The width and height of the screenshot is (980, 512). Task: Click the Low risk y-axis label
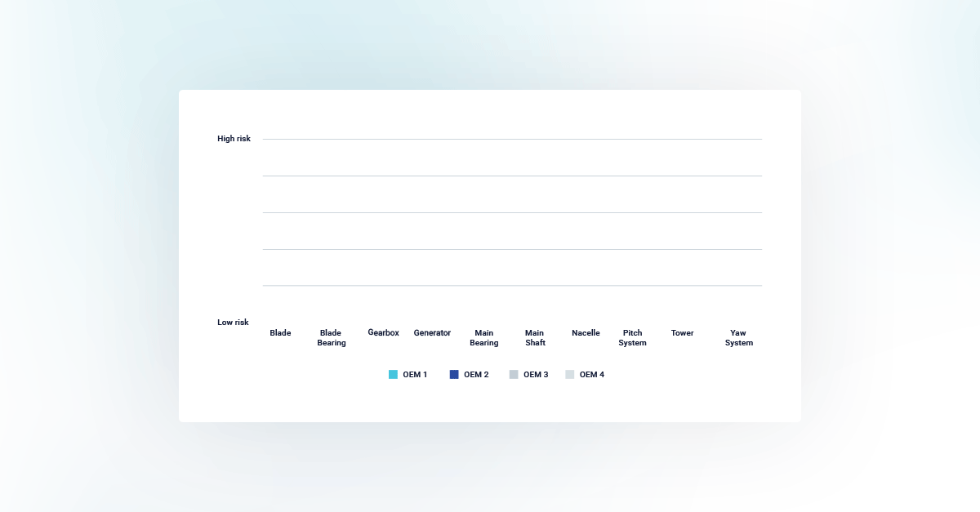(x=233, y=323)
